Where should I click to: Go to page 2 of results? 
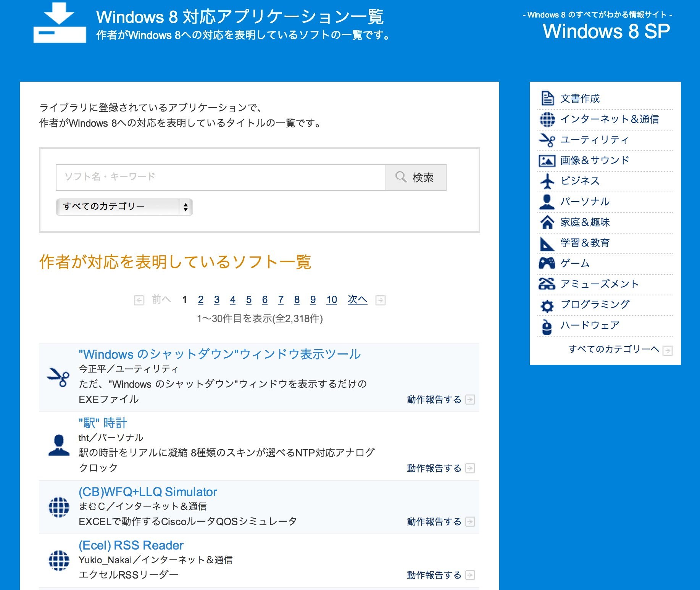tap(200, 300)
